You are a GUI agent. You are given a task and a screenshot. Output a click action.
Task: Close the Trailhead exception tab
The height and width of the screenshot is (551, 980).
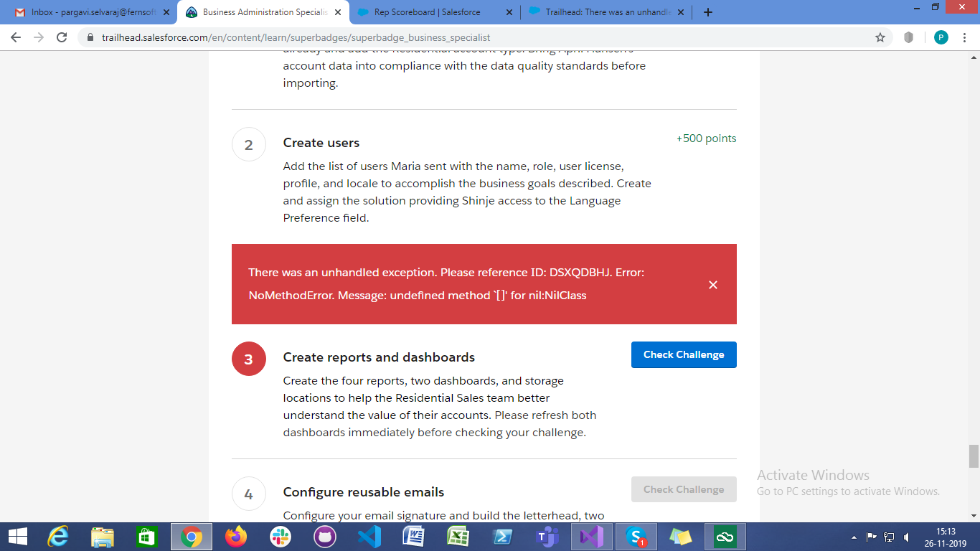point(682,12)
